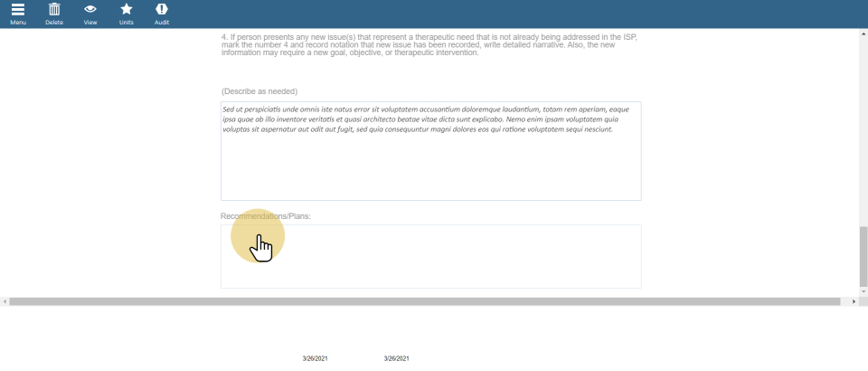Click the horizontal scrollbar left arrow
The image size is (868, 371).
click(x=5, y=300)
